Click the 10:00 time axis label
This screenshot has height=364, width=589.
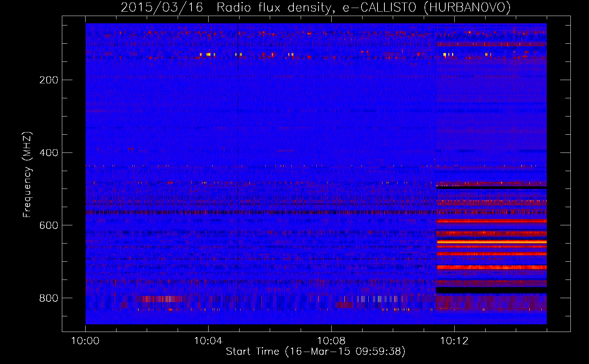pyautogui.click(x=85, y=341)
